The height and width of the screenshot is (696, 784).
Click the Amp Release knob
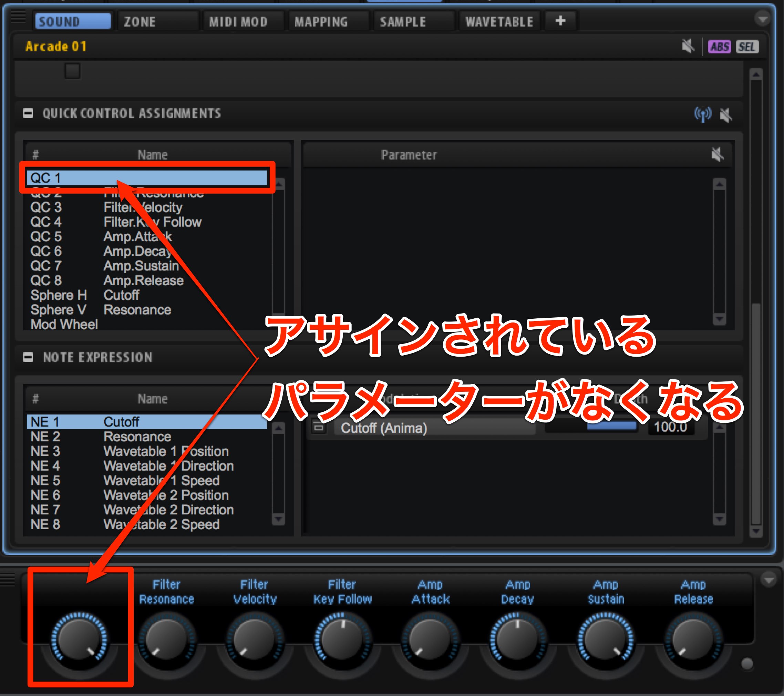pos(693,639)
